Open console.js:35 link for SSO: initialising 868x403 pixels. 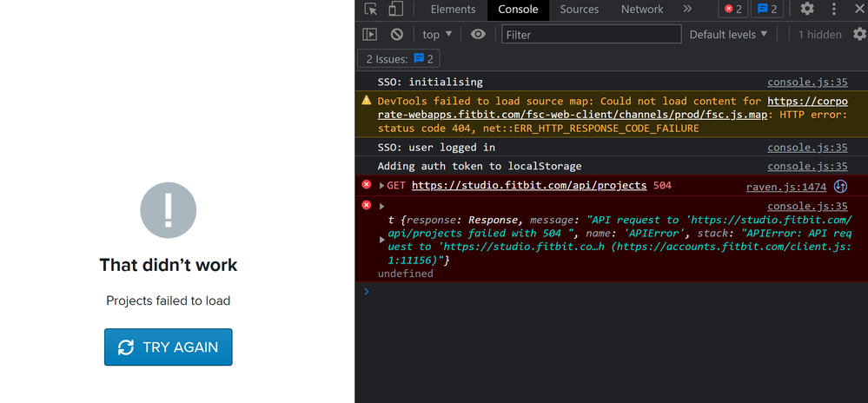807,82
